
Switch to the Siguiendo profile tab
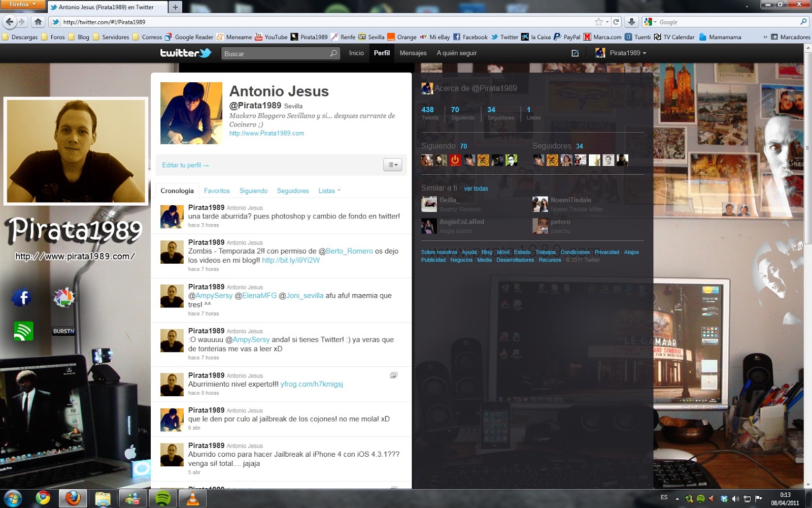[253, 191]
